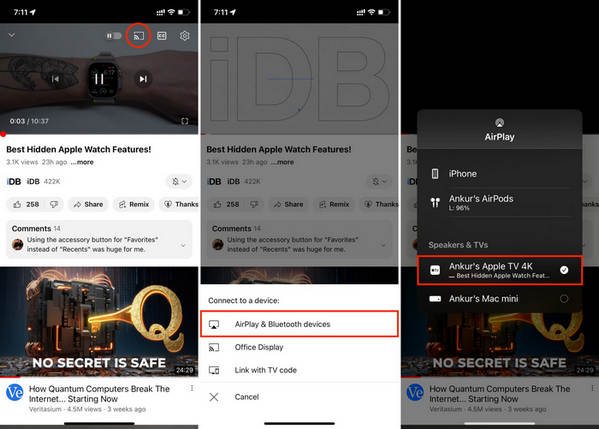Open iDB channel logo in left phone
Viewport: 599px width, 429px height.
pos(14,181)
